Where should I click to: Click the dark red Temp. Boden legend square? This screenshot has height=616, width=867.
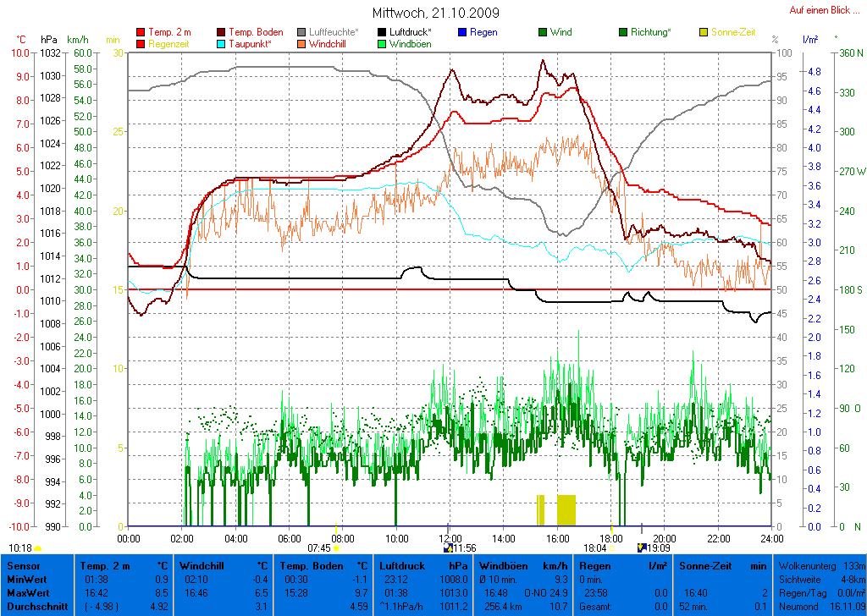coord(222,33)
